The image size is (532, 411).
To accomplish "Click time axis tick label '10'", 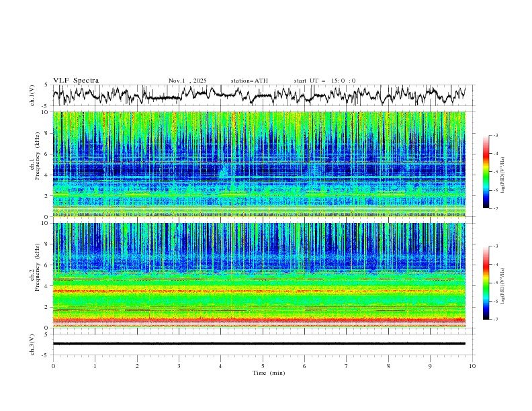I will (472, 366).
